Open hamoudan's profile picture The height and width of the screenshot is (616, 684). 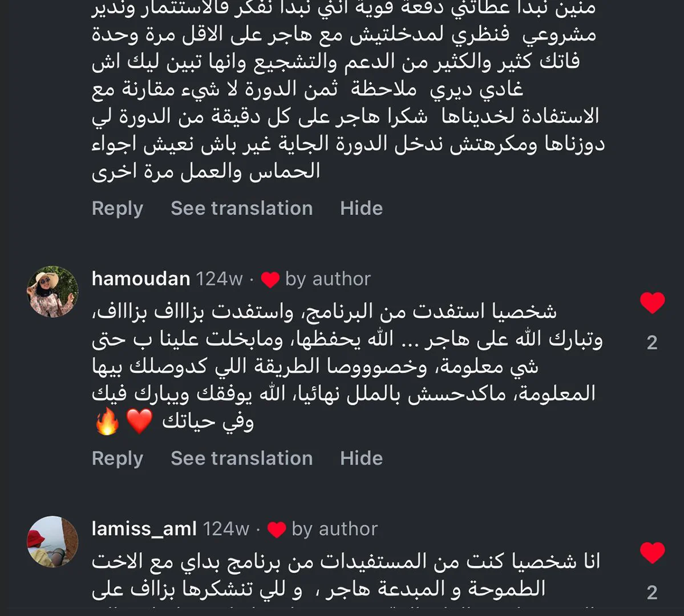point(52,291)
